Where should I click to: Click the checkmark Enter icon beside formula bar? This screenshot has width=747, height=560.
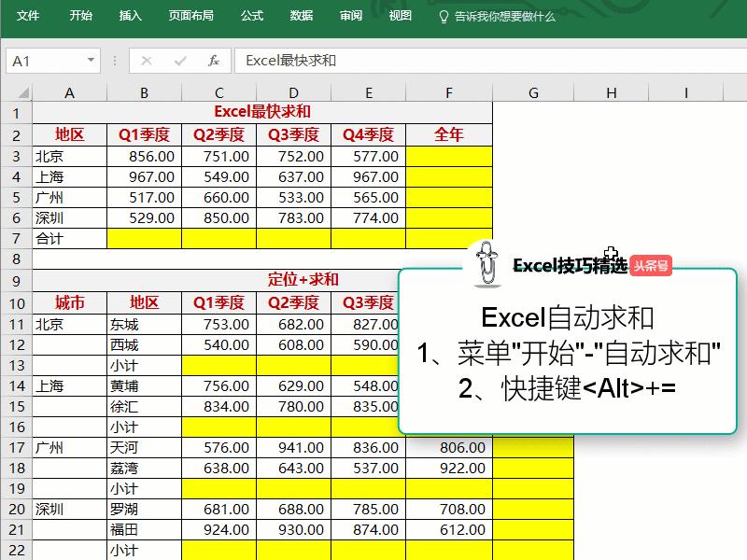click(x=182, y=59)
